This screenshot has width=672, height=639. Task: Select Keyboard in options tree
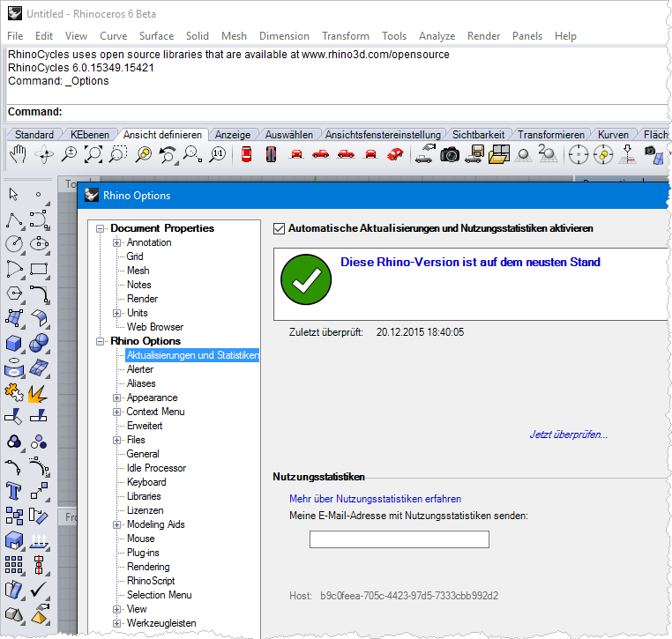point(146,483)
